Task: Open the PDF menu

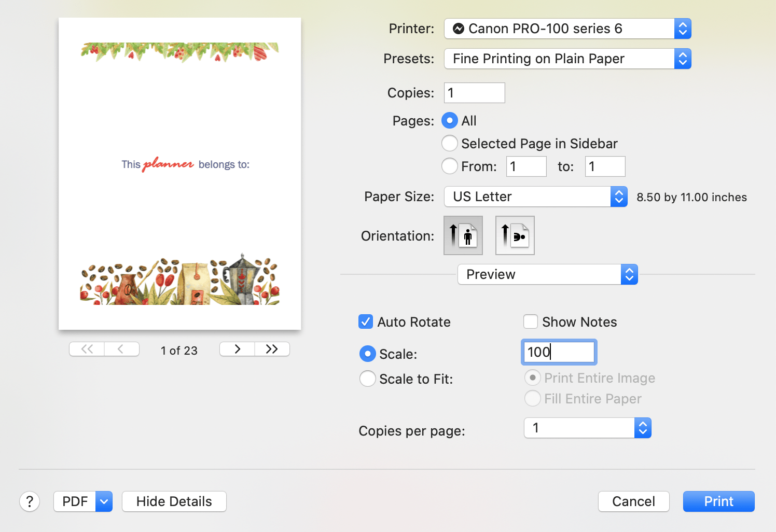Action: coord(82,501)
